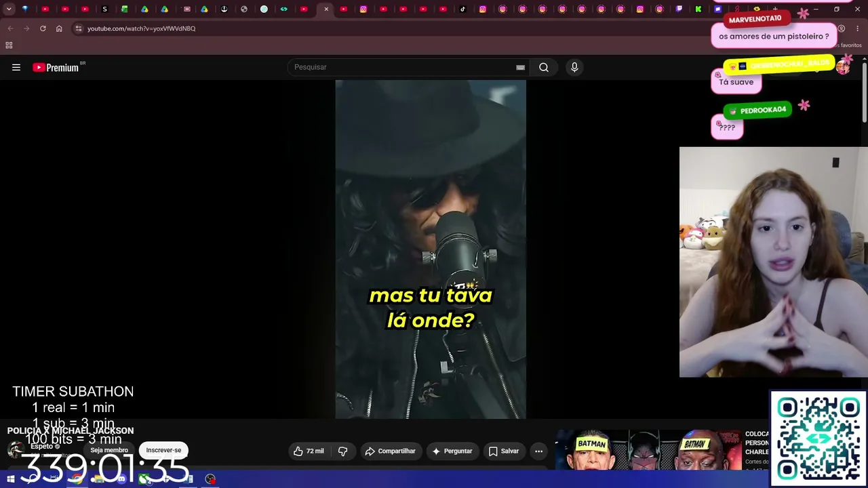Open a new browser tab
The width and height of the screenshot is (868, 488).
click(775, 9)
